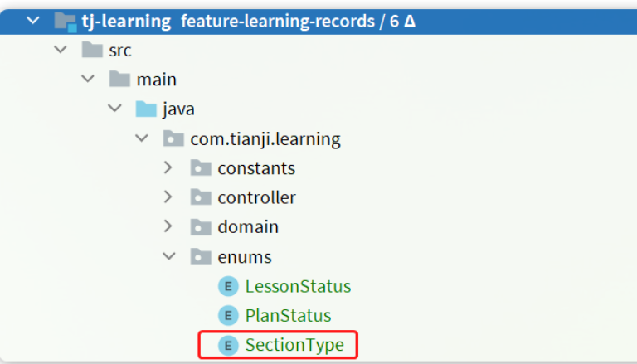Click the constants package icon
Image resolution: width=637 pixels, height=364 pixels.
pyautogui.click(x=201, y=168)
